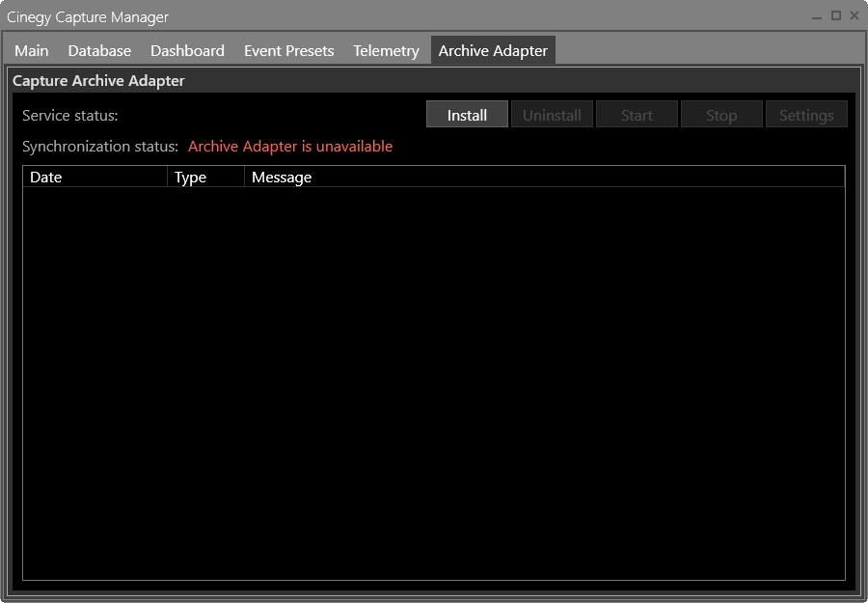Open the Database tab
This screenshot has width=868, height=603.
pyautogui.click(x=99, y=50)
